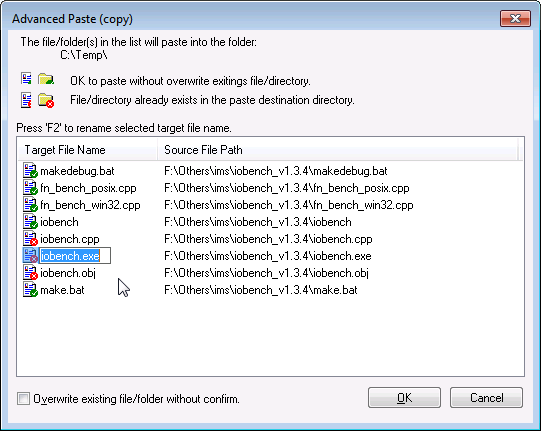Screen dimensions: 541x431
Task: Select the makedebug.bat source file path
Action: [276, 171]
